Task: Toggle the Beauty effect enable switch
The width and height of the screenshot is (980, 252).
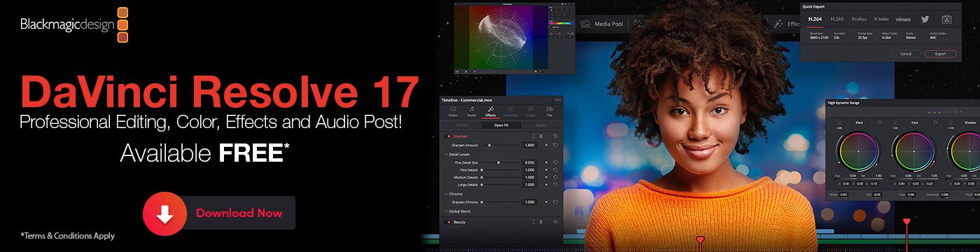Action: pos(447,222)
